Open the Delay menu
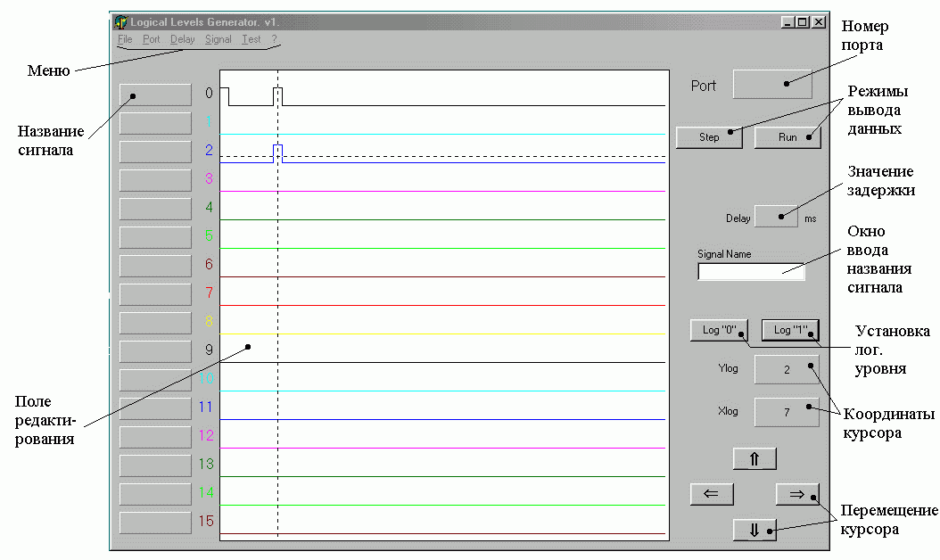Screen dimensions: 940x560 [x=182, y=40]
